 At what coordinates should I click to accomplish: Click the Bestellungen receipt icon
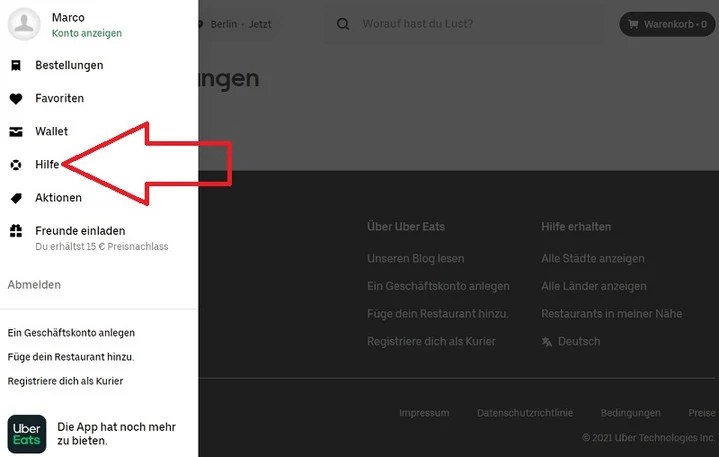click(16, 66)
